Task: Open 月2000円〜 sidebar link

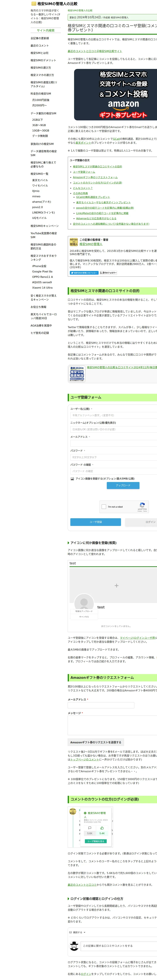Action: pyautogui.click(x=39, y=105)
